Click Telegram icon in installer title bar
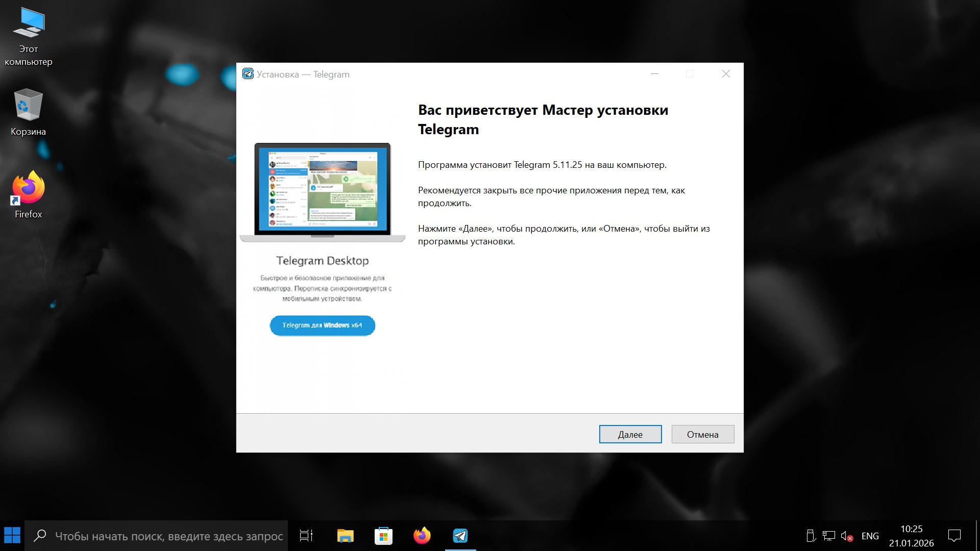Image resolution: width=980 pixels, height=551 pixels. pos(248,74)
